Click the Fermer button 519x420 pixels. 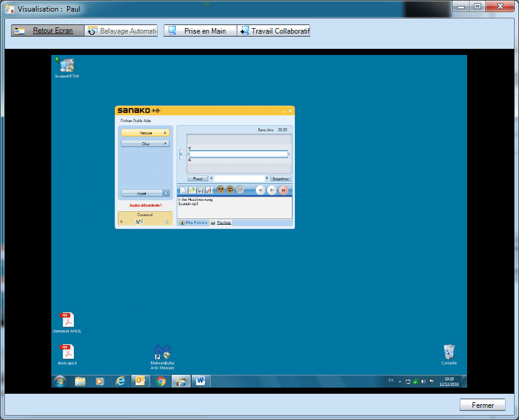point(482,405)
